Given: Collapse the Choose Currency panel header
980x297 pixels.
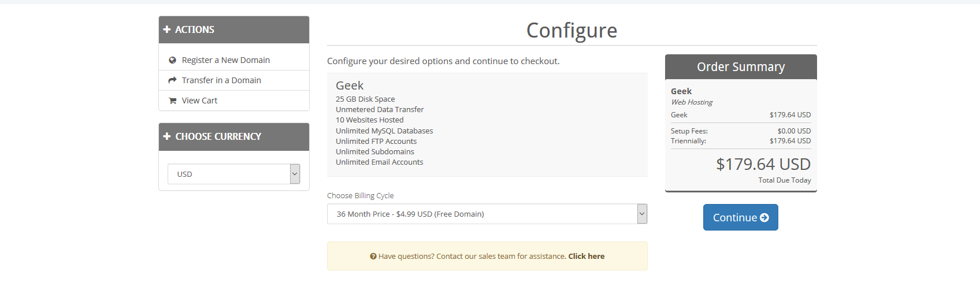Looking at the screenshot, I should [x=234, y=137].
